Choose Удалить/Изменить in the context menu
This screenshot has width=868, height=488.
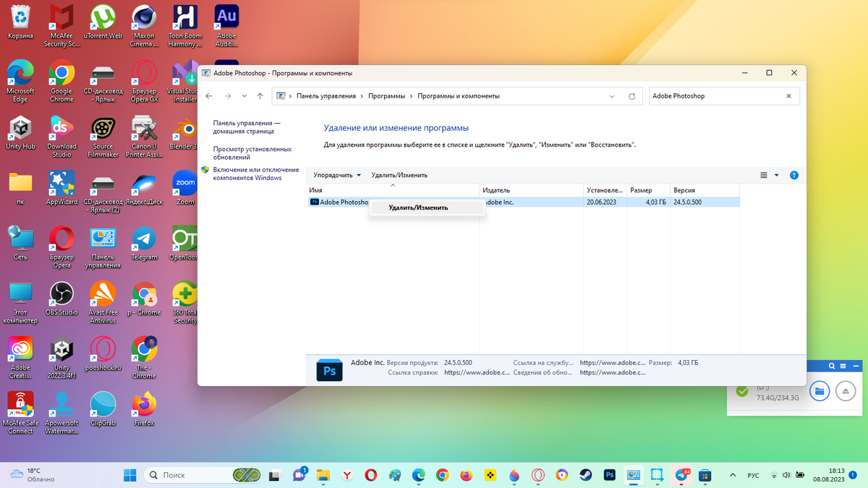[x=427, y=207]
